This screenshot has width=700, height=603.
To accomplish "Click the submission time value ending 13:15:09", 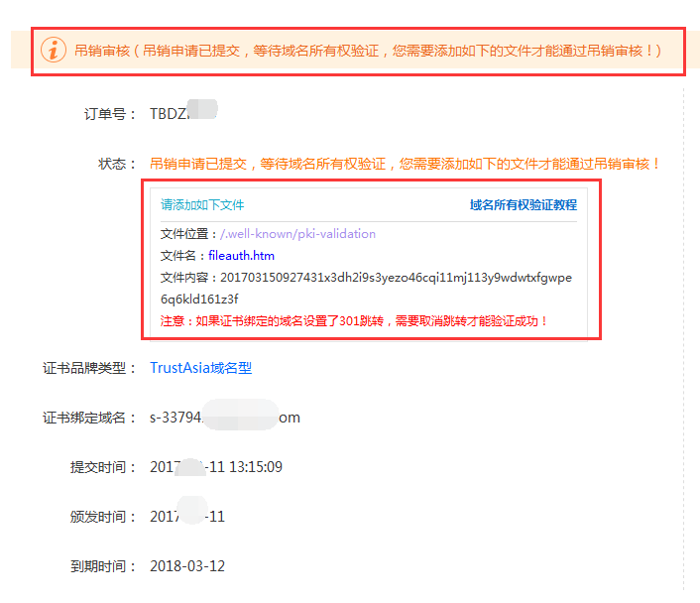I will [x=215, y=467].
